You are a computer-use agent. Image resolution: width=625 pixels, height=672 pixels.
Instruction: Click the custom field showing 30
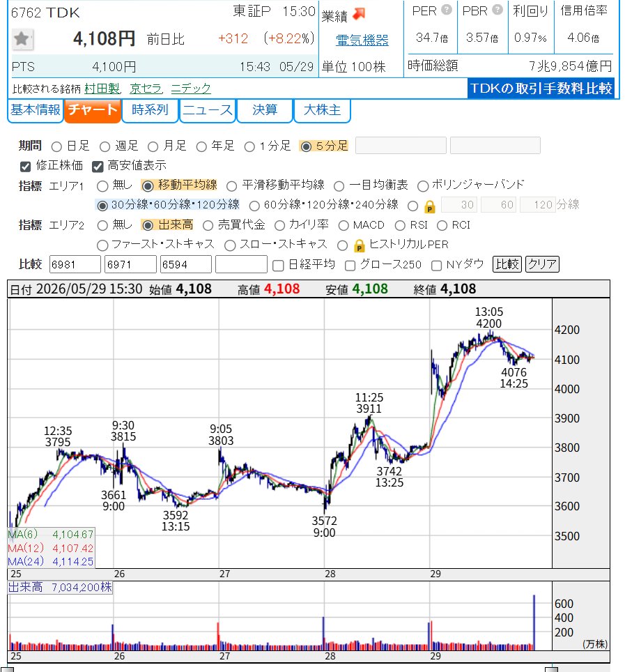point(458,205)
